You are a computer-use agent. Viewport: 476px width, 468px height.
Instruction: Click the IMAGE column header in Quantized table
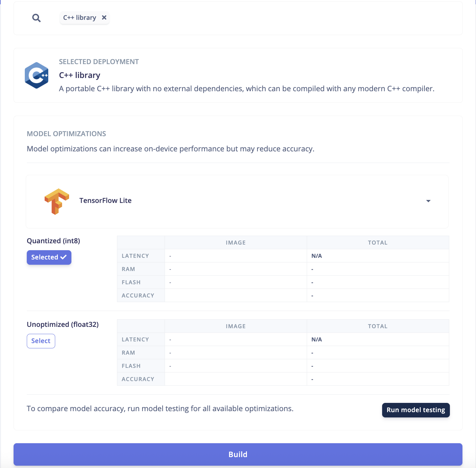click(x=236, y=242)
